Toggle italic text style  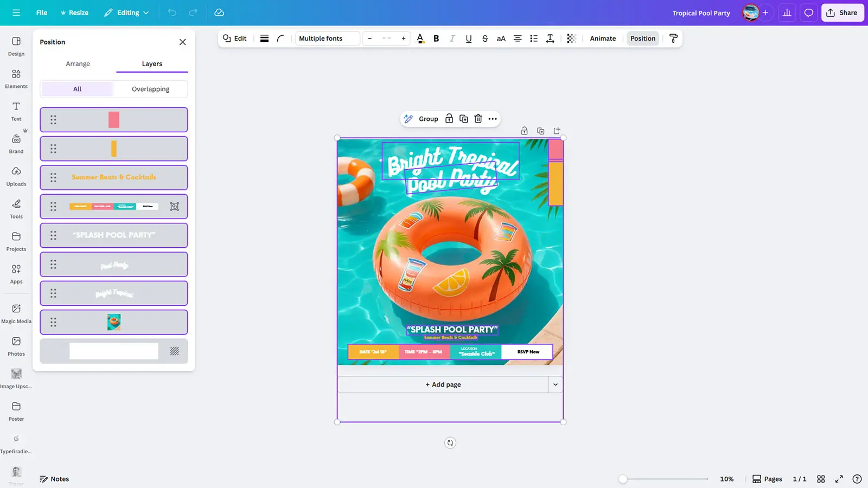[452, 38]
